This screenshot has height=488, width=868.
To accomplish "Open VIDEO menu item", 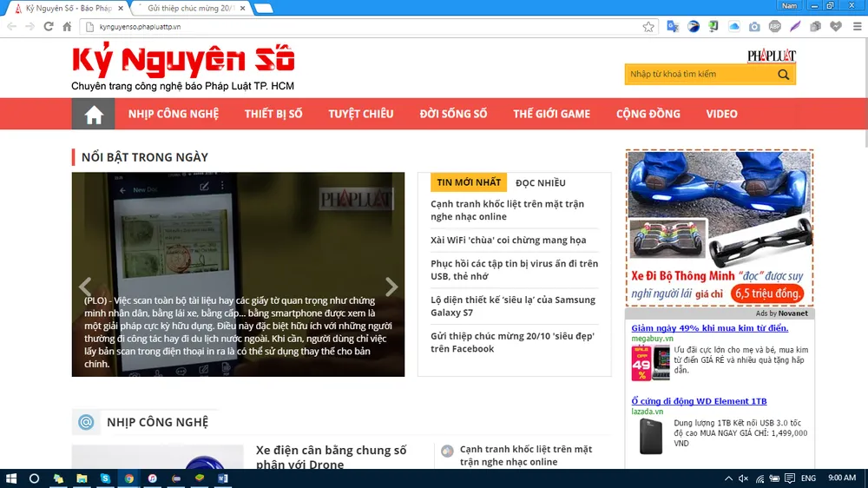I will click(x=721, y=114).
